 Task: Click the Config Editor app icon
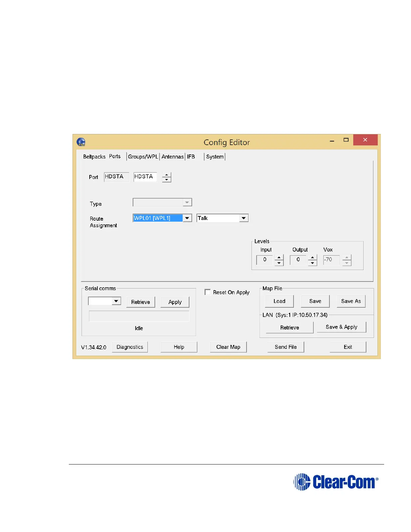(81, 142)
